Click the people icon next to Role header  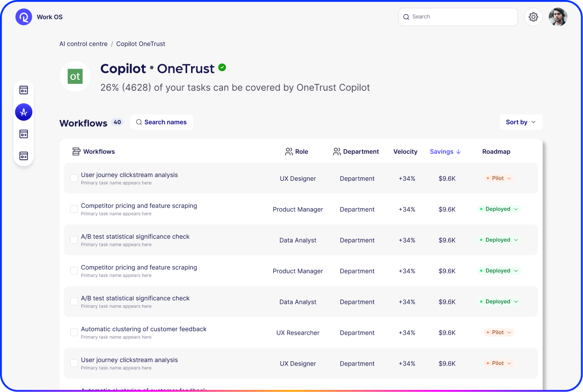(289, 151)
